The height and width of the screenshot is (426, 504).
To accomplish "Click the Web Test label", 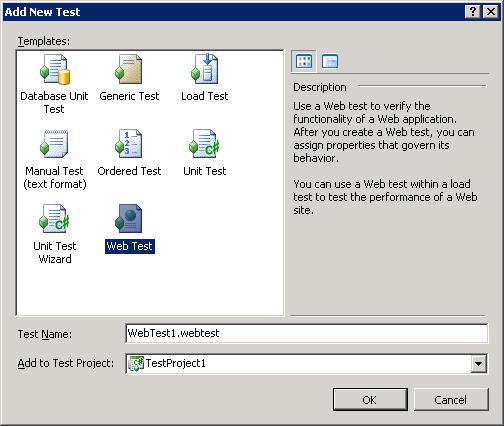I will pyautogui.click(x=130, y=246).
